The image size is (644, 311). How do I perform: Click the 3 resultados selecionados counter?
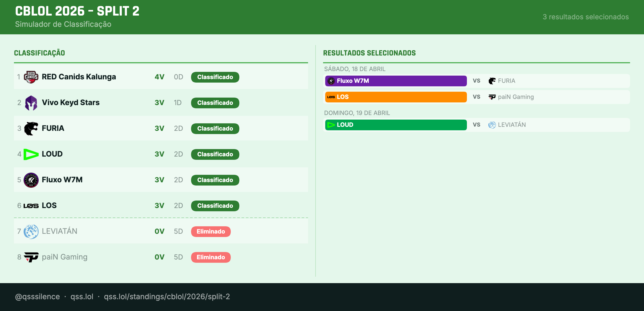pos(586,17)
